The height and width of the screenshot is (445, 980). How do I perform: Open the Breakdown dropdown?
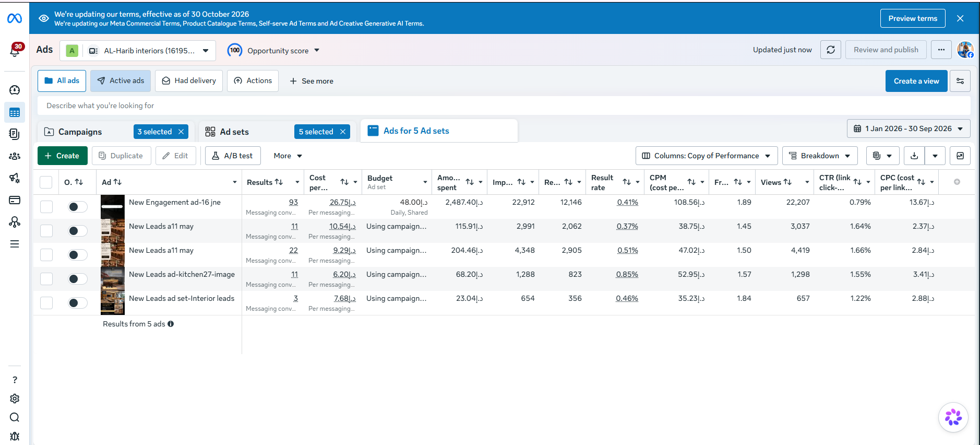820,156
